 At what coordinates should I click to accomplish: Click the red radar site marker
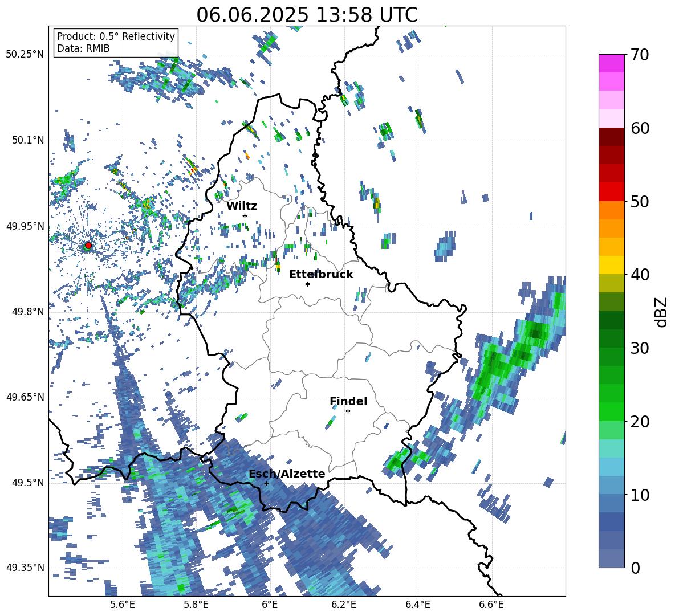tap(88, 246)
